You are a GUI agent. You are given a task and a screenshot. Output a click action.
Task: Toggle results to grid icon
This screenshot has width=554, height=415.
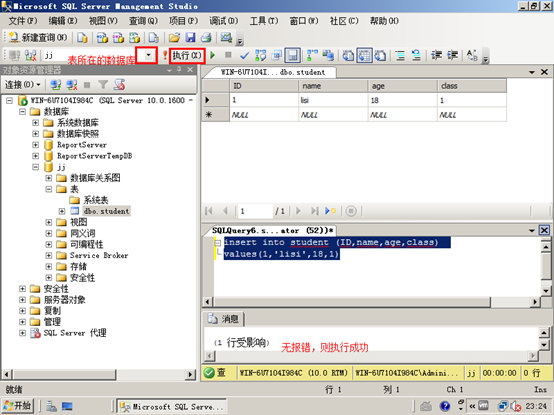364,55
